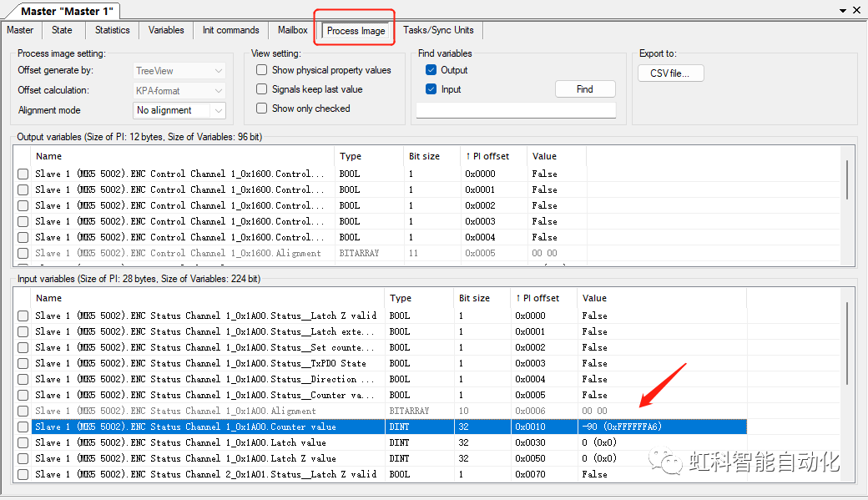
Task: Check output variable at offset 0x0000
Action: click(x=23, y=174)
